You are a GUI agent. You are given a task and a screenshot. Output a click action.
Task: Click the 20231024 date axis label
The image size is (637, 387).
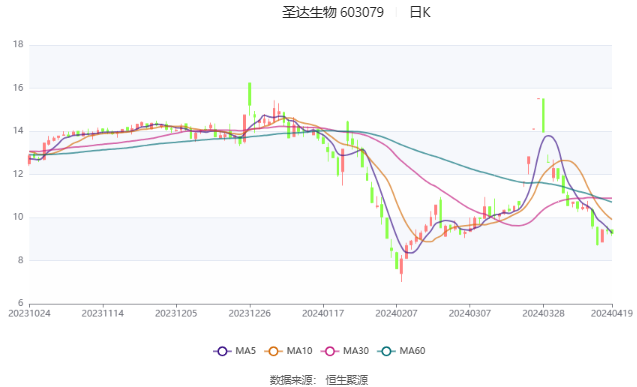pyautogui.click(x=29, y=313)
